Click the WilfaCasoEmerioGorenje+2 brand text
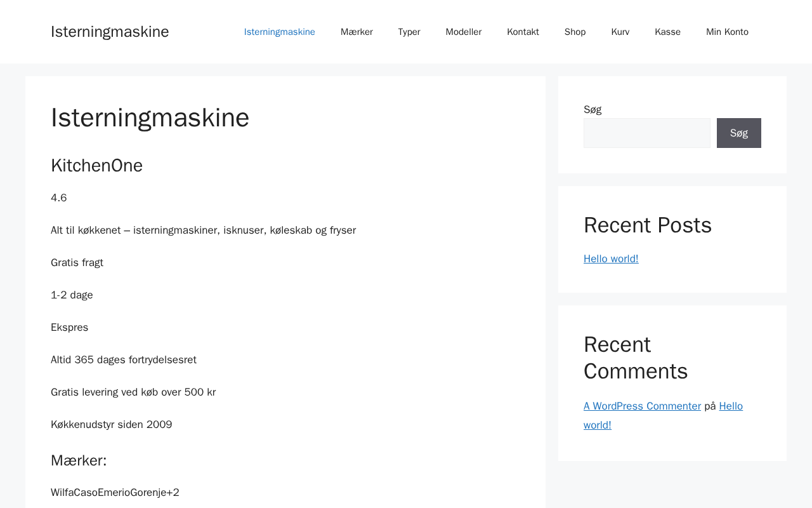 pyautogui.click(x=115, y=492)
